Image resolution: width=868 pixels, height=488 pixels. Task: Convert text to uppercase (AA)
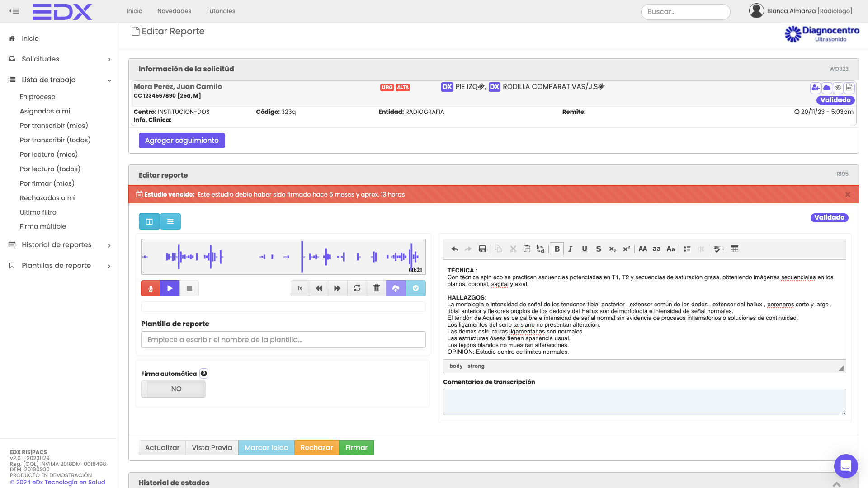click(643, 249)
